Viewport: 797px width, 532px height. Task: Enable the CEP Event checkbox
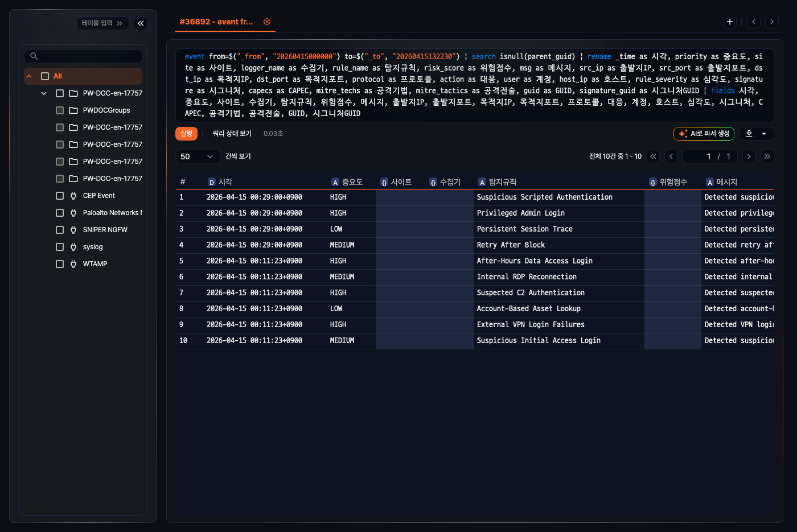coord(60,196)
